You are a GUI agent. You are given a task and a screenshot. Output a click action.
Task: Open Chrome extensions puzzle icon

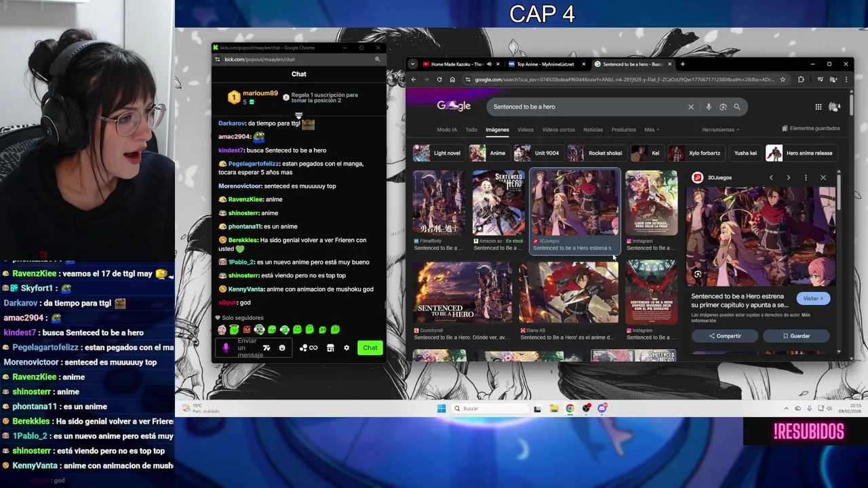click(801, 79)
